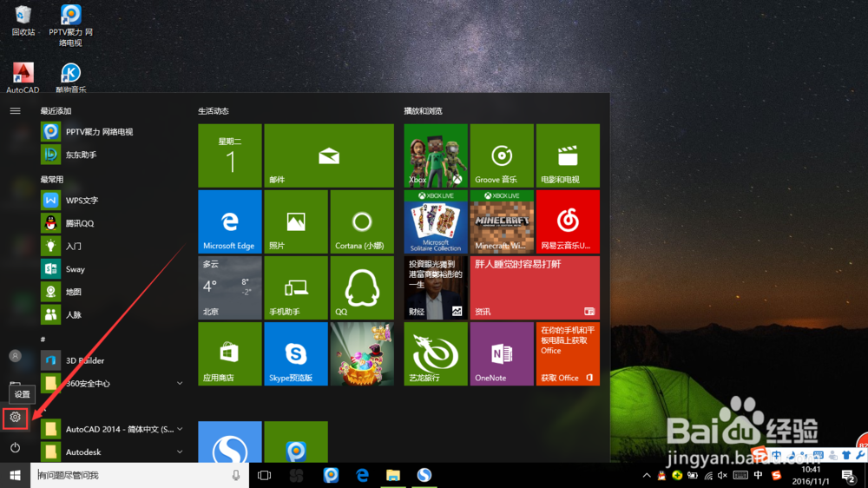Screen dimensions: 868x488
Task: Launch the OneNote tile
Action: [x=502, y=354]
